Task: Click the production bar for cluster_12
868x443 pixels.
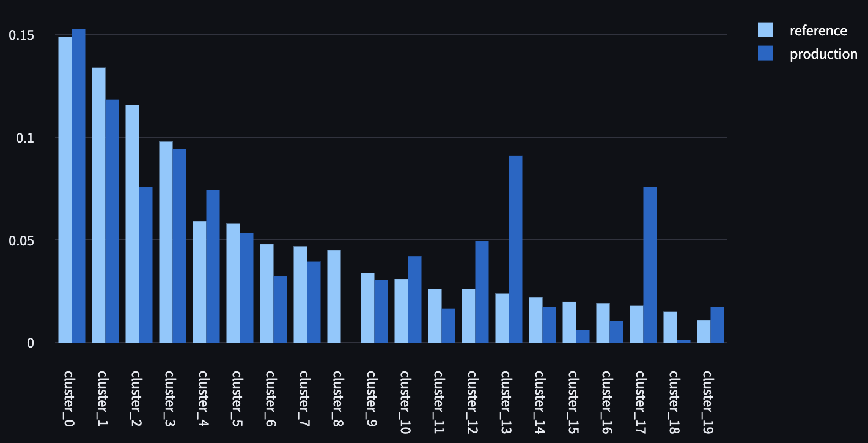Action: (x=482, y=292)
